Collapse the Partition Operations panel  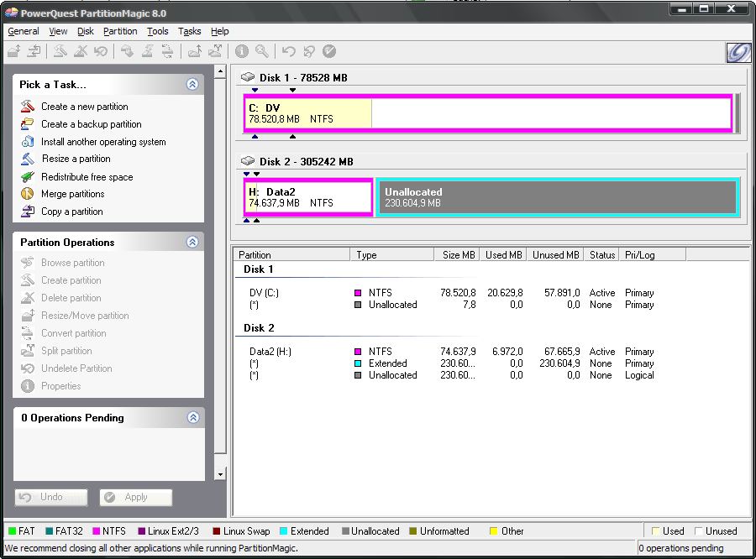(192, 242)
